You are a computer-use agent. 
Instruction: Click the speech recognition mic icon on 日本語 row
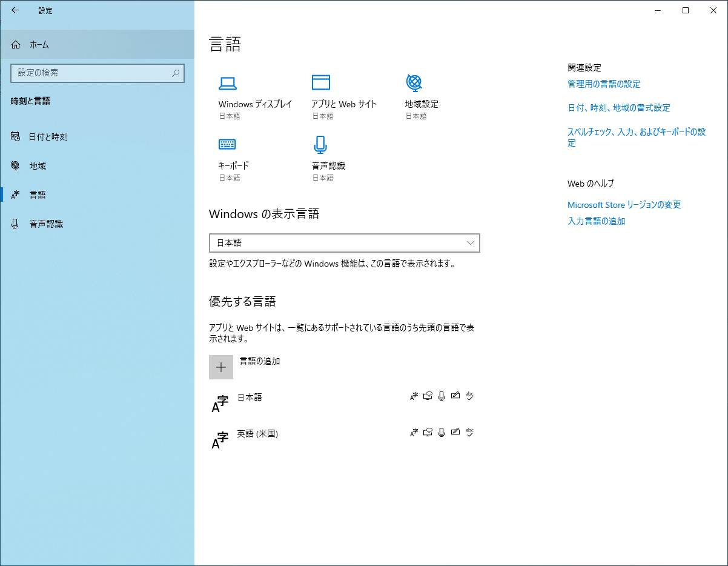[442, 396]
